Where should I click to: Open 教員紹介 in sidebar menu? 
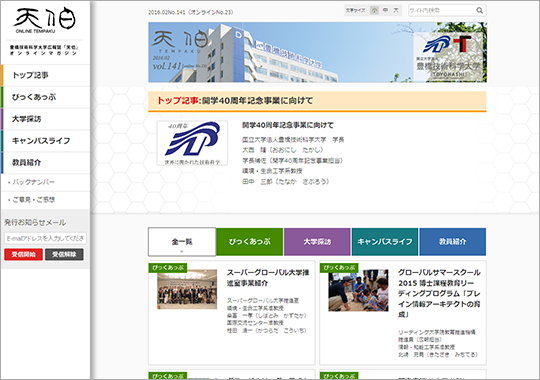[x=45, y=162]
